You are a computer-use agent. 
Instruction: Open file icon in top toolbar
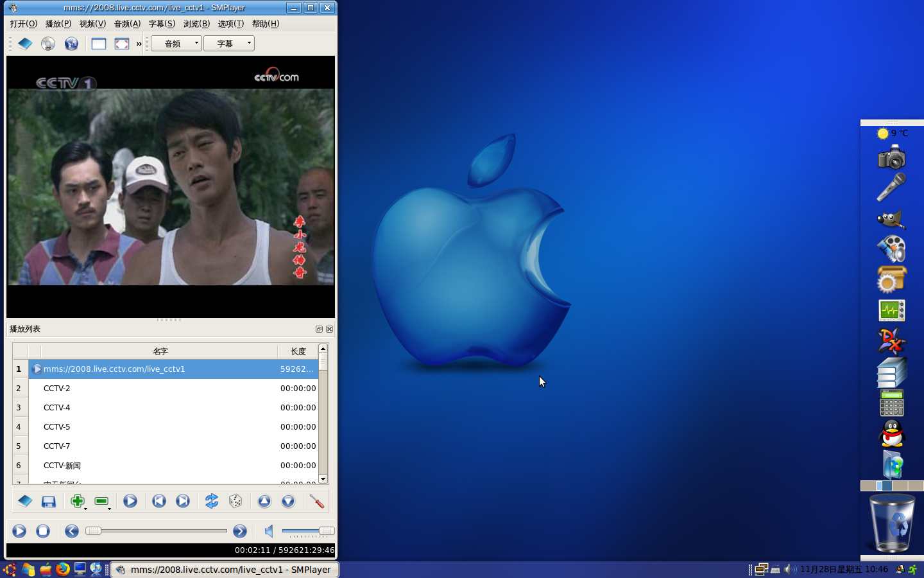[x=25, y=44]
